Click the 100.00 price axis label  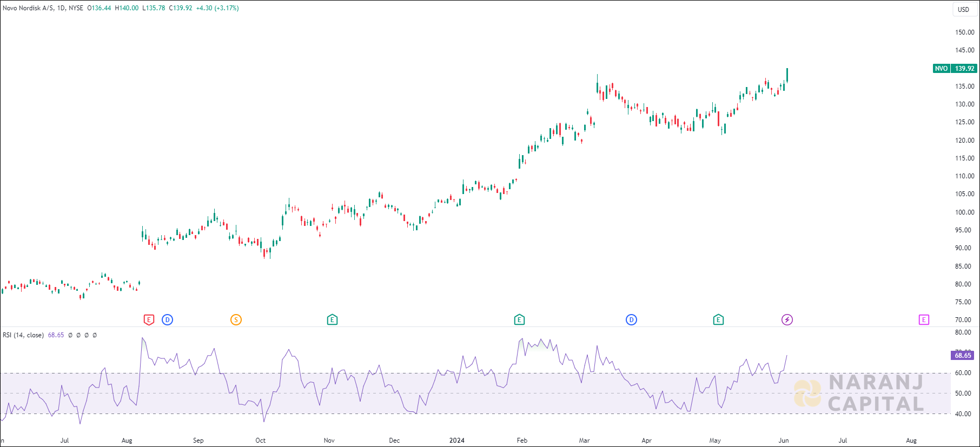[964, 212]
